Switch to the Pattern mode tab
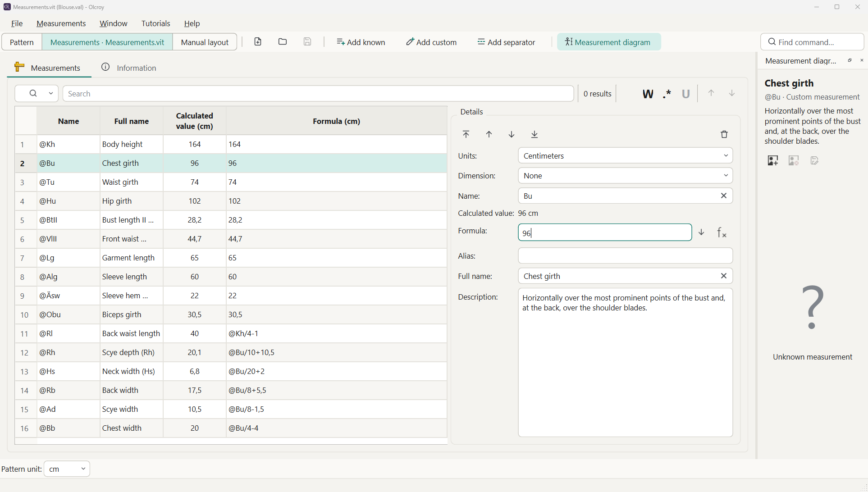 pyautogui.click(x=22, y=42)
